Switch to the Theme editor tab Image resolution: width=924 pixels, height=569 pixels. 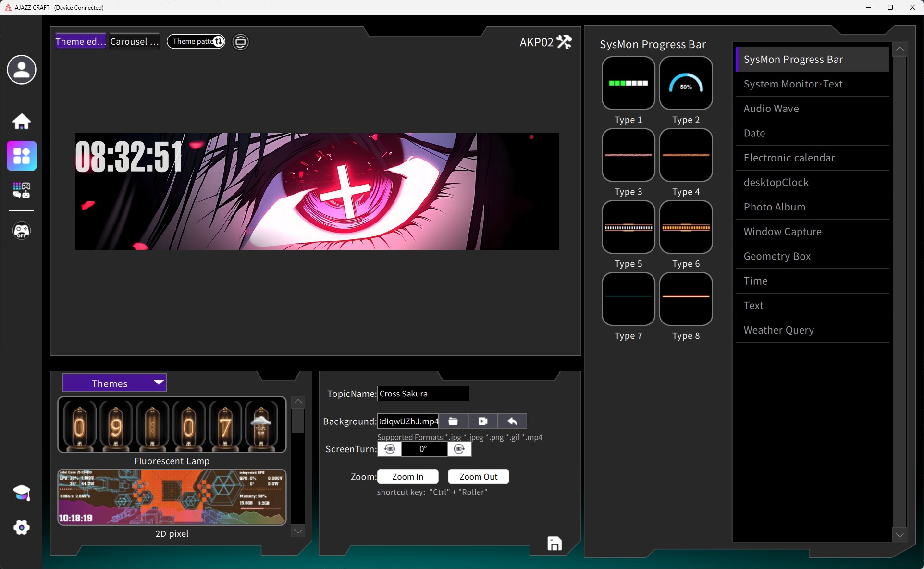click(80, 41)
